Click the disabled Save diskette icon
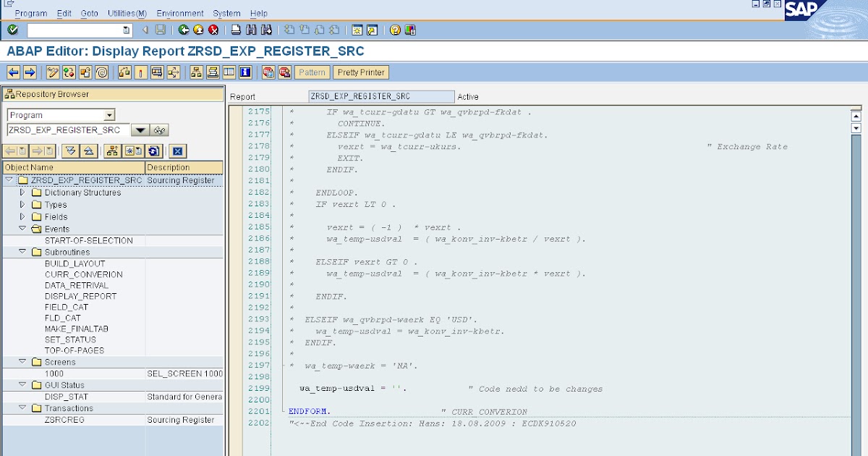 (161, 30)
